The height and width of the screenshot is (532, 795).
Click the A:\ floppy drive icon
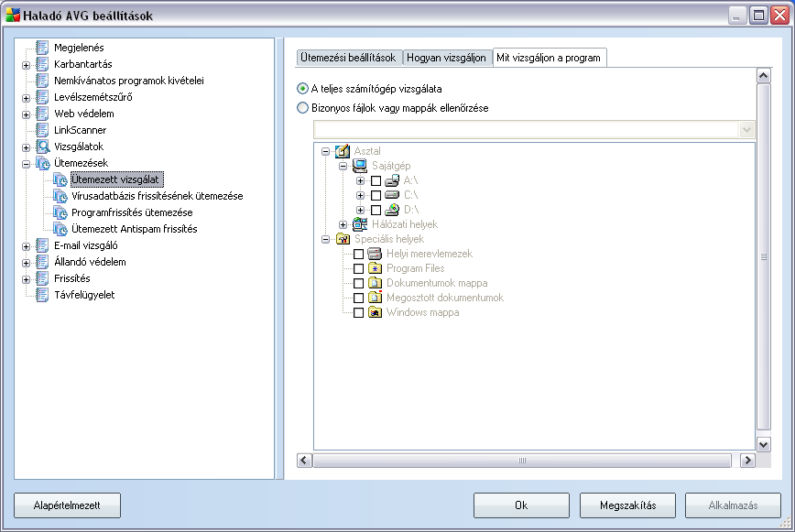click(x=392, y=180)
